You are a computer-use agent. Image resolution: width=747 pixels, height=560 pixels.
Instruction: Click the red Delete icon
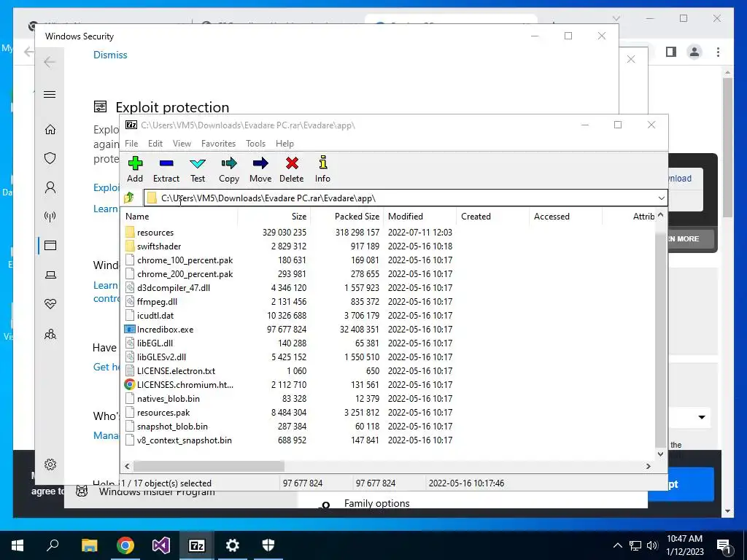[292, 169]
